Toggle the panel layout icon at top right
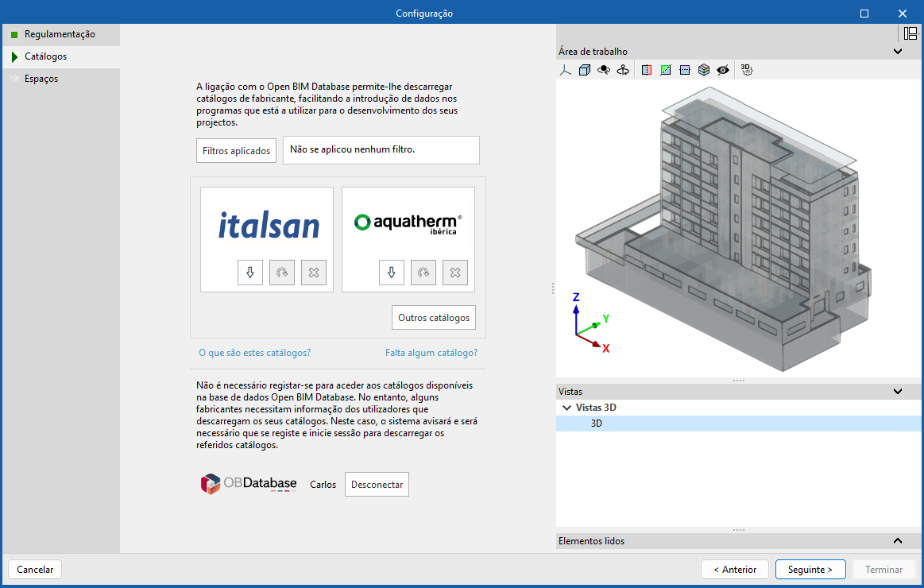Screen dimensions: 924x588 coord(910,33)
